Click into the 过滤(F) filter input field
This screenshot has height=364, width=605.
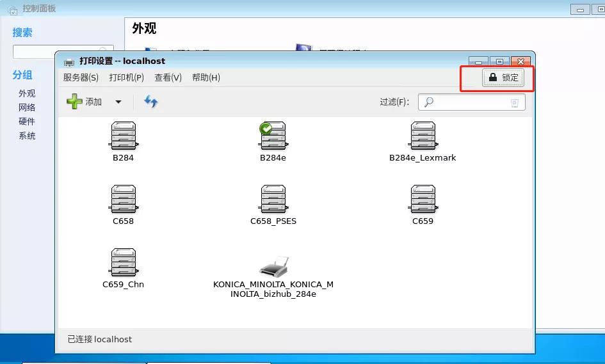coord(471,102)
